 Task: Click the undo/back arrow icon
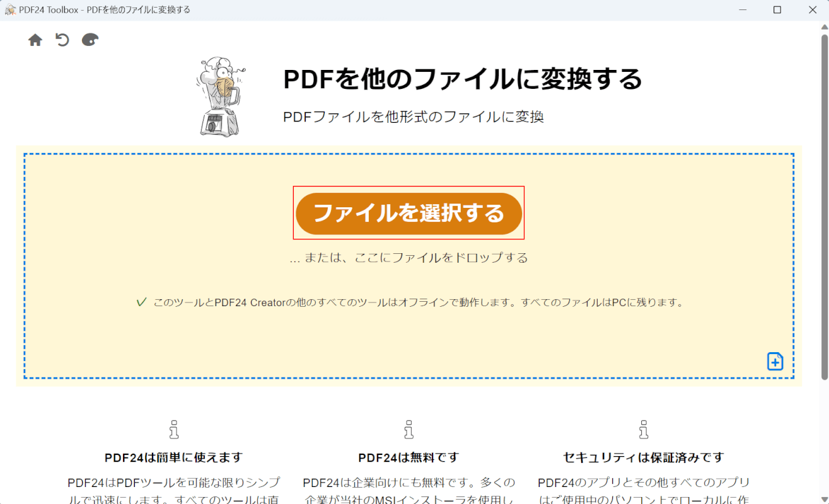click(62, 40)
